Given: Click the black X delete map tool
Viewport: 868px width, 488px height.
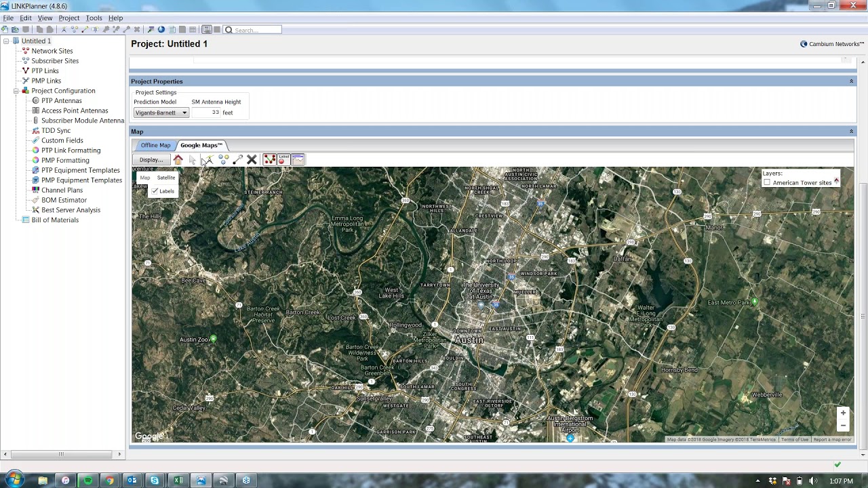Looking at the screenshot, I should [252, 160].
